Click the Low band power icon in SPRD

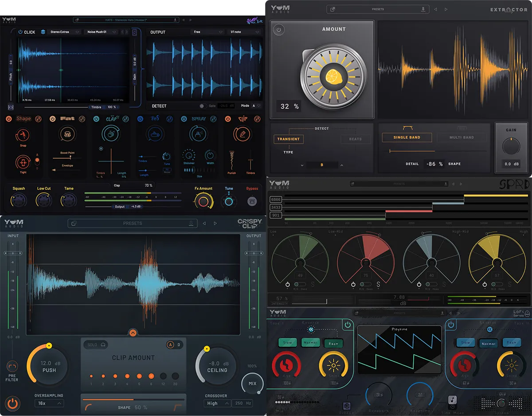click(287, 284)
